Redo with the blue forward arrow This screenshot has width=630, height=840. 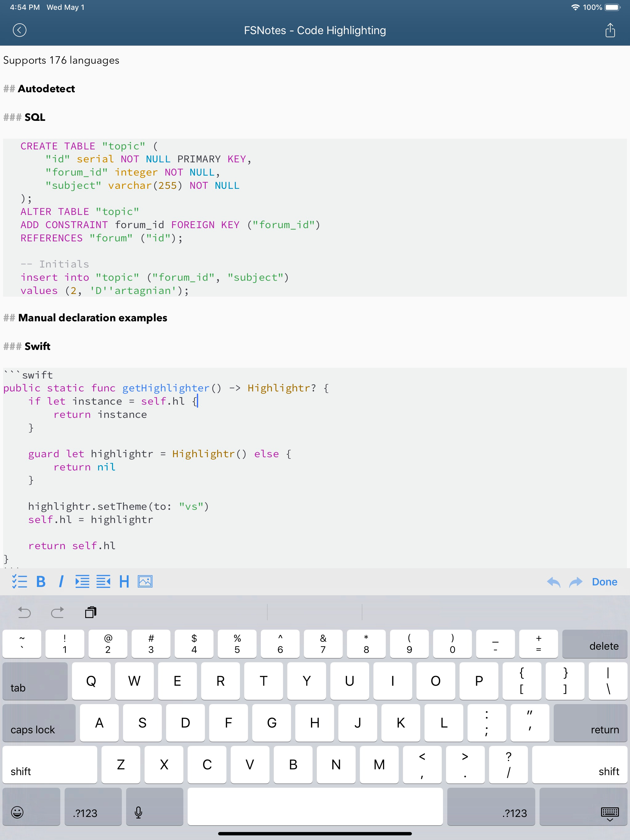[x=576, y=581]
